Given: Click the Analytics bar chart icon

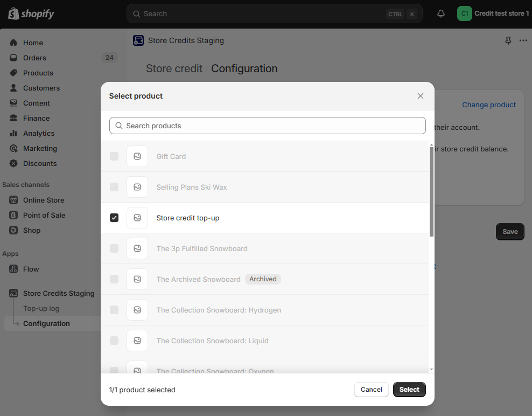Looking at the screenshot, I should (13, 133).
